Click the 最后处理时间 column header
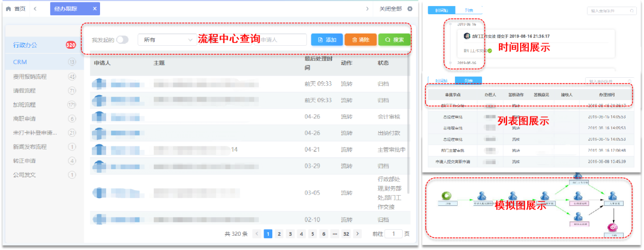This screenshot has width=644, height=250. (x=318, y=63)
